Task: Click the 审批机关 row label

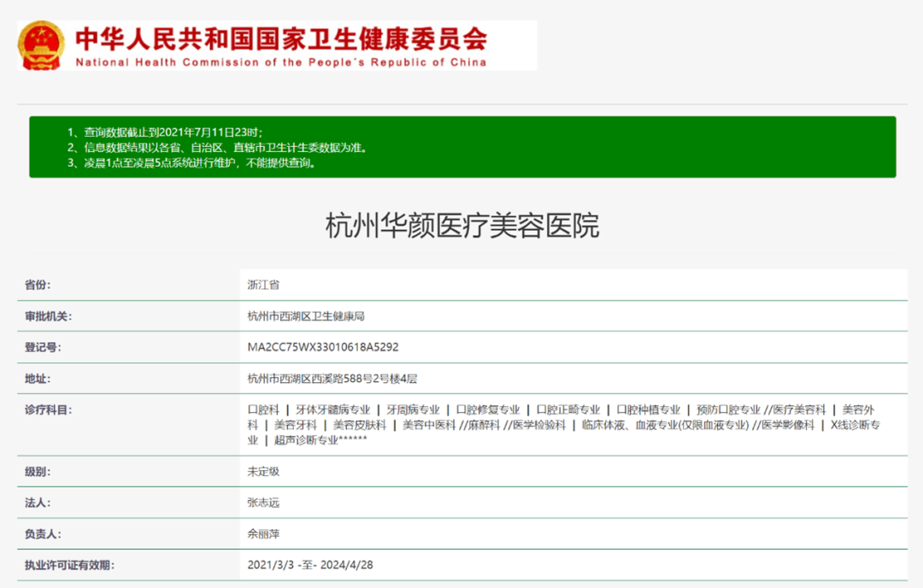Action: (48, 317)
